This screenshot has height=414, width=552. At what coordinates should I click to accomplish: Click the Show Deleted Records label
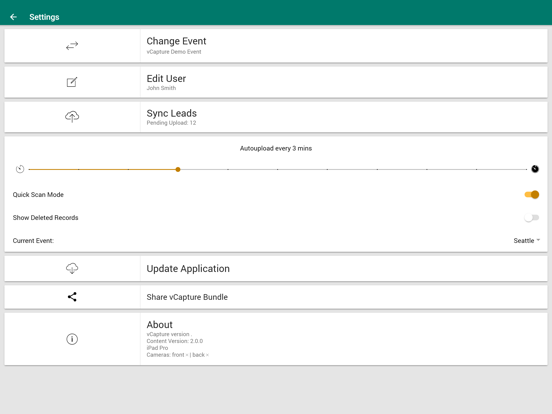[45, 218]
